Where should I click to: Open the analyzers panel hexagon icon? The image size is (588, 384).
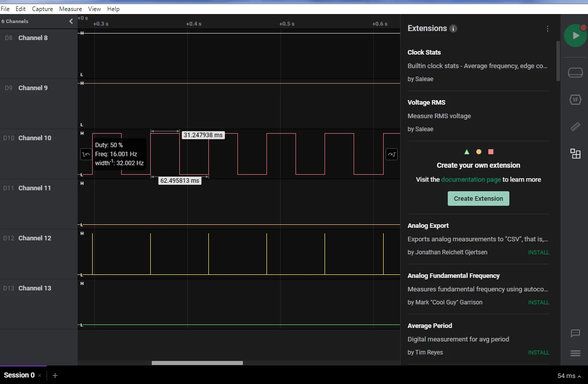(575, 99)
